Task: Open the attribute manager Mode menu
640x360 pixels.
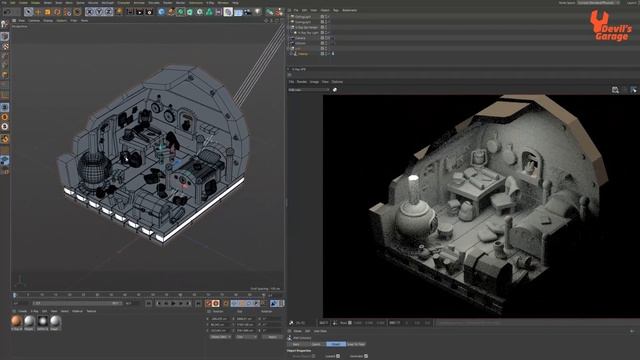Action: pyautogui.click(x=298, y=331)
